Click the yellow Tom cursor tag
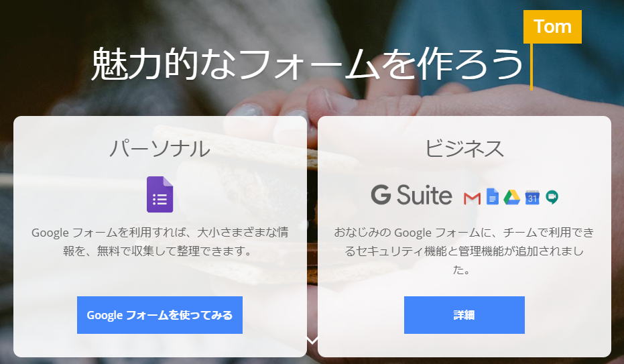The height and width of the screenshot is (364, 624). (552, 27)
